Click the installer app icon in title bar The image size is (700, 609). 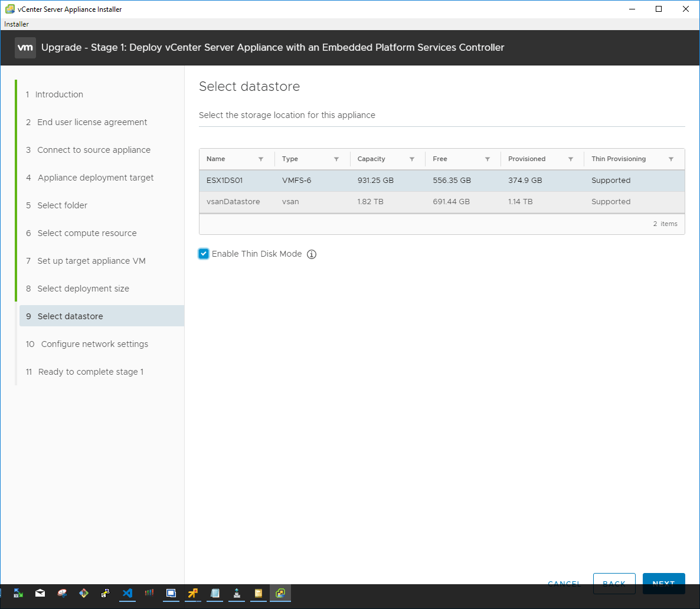tap(10, 9)
